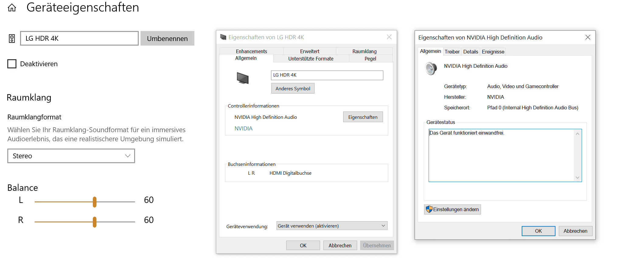644x271 pixels.
Task: Open the Treiber tab in NVIDIA dialog
Action: click(452, 52)
